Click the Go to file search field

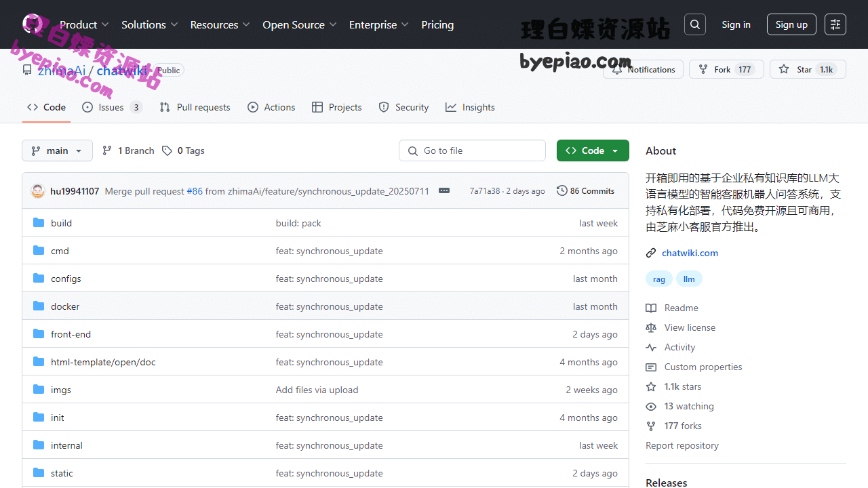point(472,150)
